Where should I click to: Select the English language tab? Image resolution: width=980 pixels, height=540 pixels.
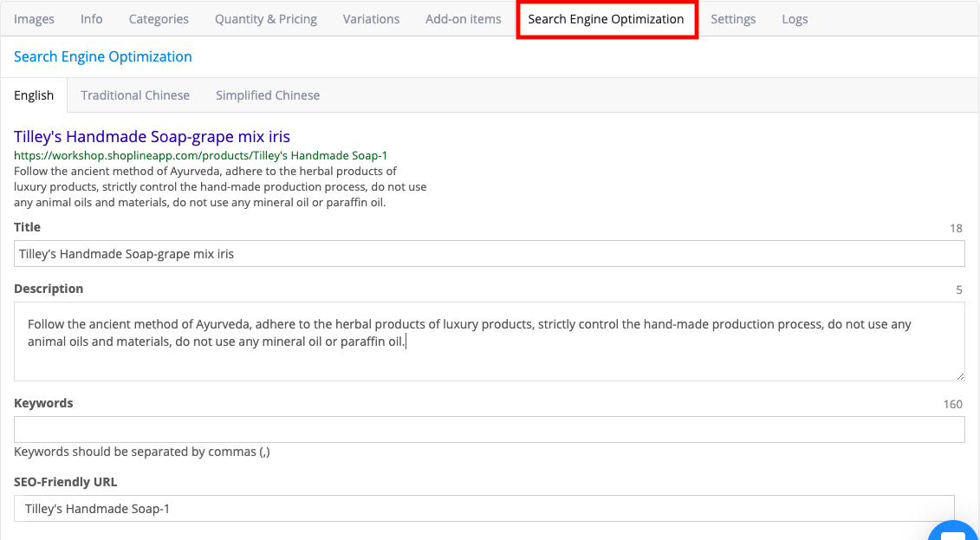(34, 95)
